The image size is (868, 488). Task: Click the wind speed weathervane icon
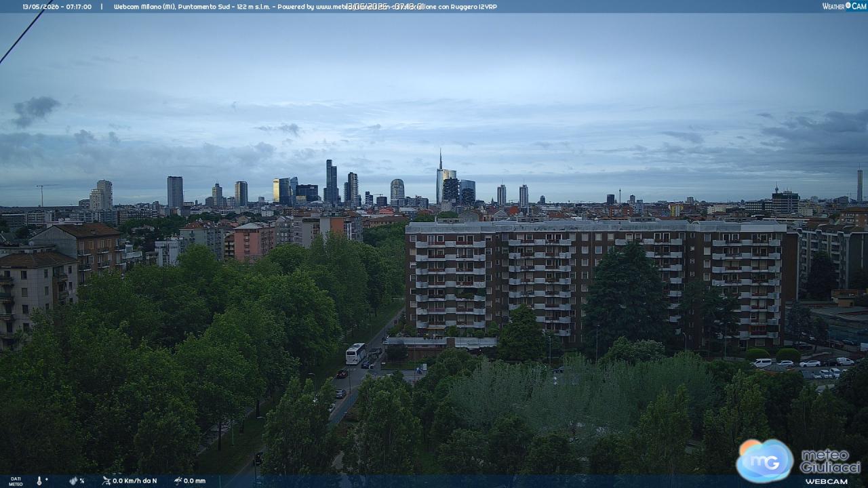coord(106,481)
